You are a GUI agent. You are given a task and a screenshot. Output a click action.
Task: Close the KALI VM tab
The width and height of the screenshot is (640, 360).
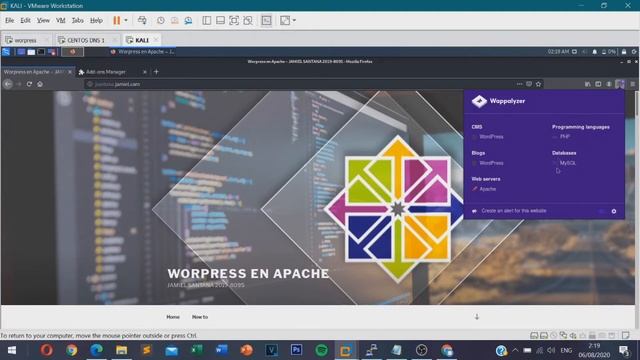tap(156, 40)
